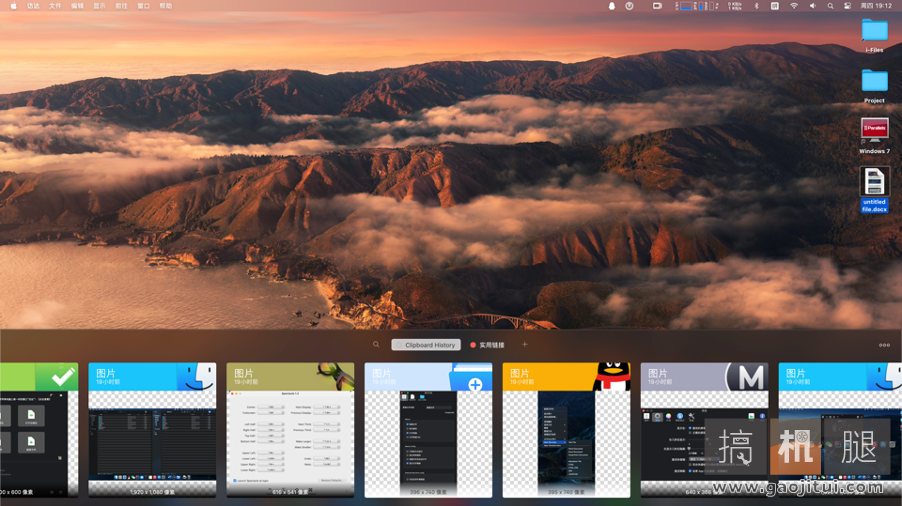Viewport: 902px width, 506px height.
Task: Open the 前往 menu
Action: 121,6
